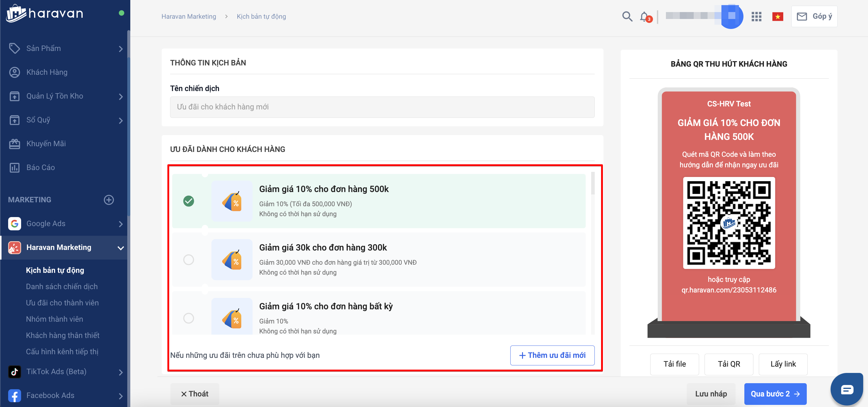This screenshot has height=407, width=868.
Task: Open Kịch bản tự động submenu item
Action: pyautogui.click(x=55, y=270)
